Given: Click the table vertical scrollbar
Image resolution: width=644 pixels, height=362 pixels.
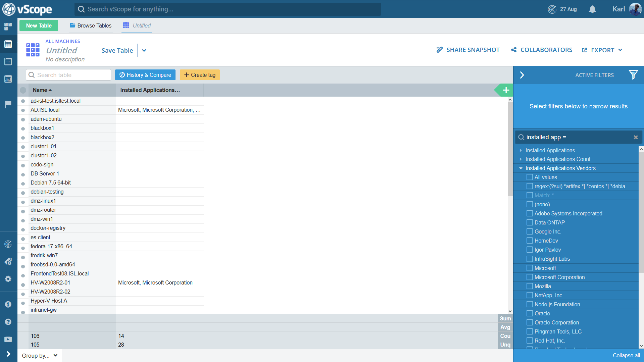Looking at the screenshot, I should pos(510,149).
